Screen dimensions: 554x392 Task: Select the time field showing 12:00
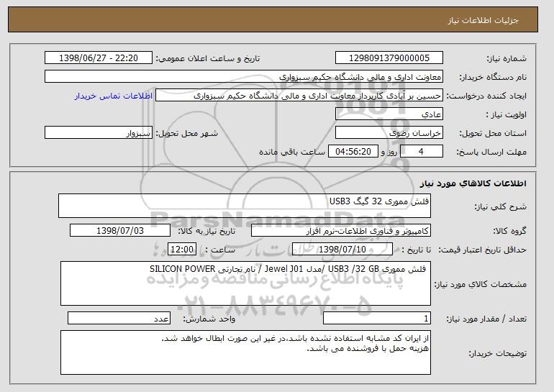tap(182, 250)
